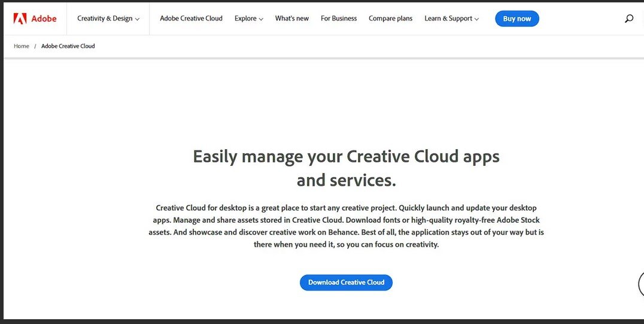This screenshot has height=324, width=644.
Task: Open the search magnifier icon
Action: coord(629,19)
